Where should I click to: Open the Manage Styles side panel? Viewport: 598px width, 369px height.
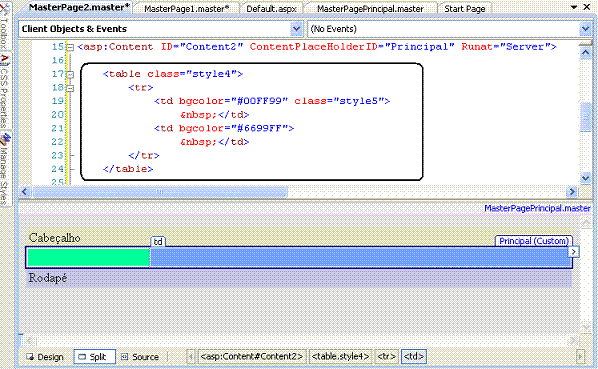4,170
